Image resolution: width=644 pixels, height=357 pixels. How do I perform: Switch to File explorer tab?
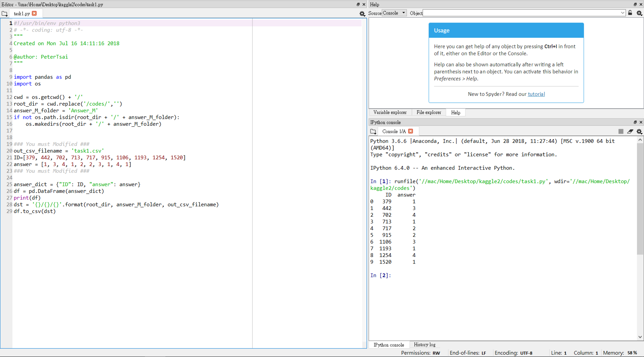tap(428, 112)
